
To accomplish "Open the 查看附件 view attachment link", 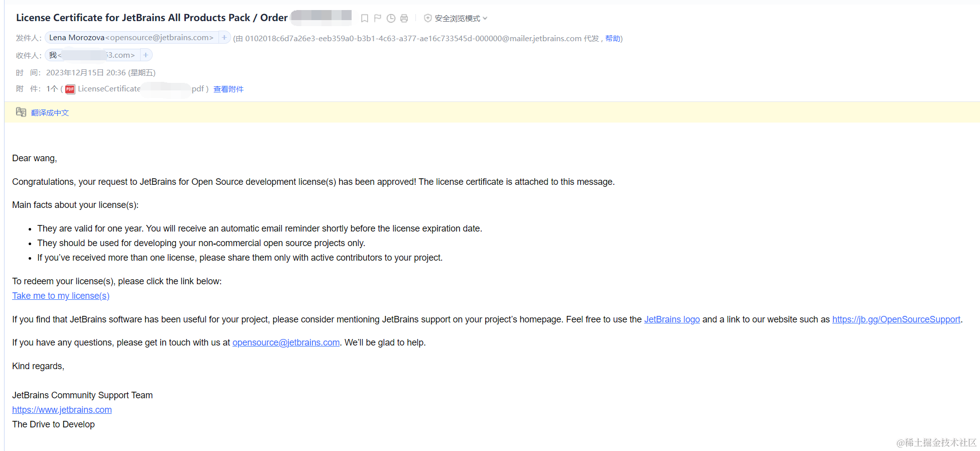I will (228, 89).
